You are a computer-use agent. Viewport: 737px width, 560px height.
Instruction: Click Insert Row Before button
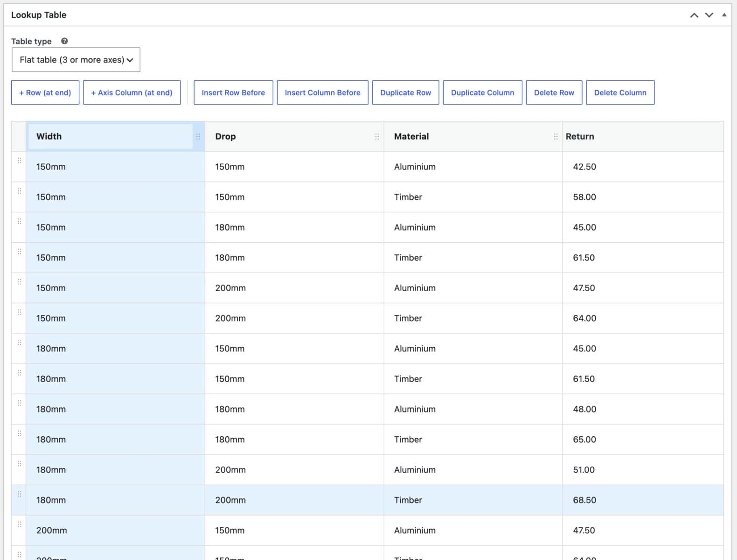pos(233,92)
